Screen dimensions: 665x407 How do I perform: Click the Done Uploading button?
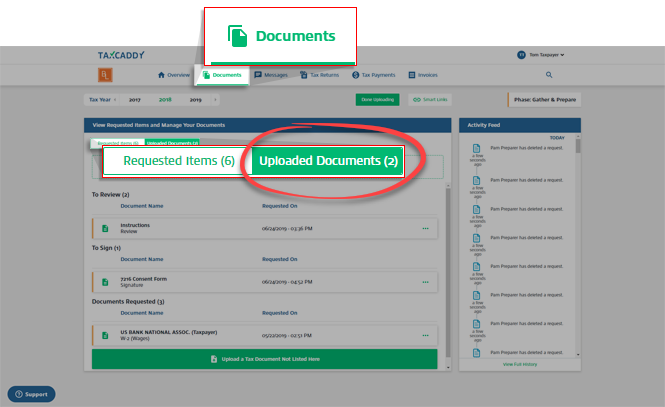[377, 100]
